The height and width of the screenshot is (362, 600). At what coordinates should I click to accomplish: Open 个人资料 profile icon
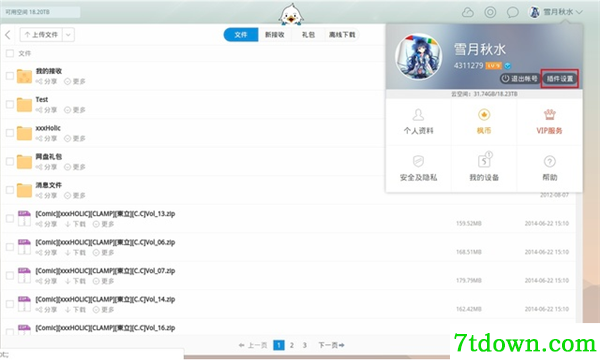418,114
